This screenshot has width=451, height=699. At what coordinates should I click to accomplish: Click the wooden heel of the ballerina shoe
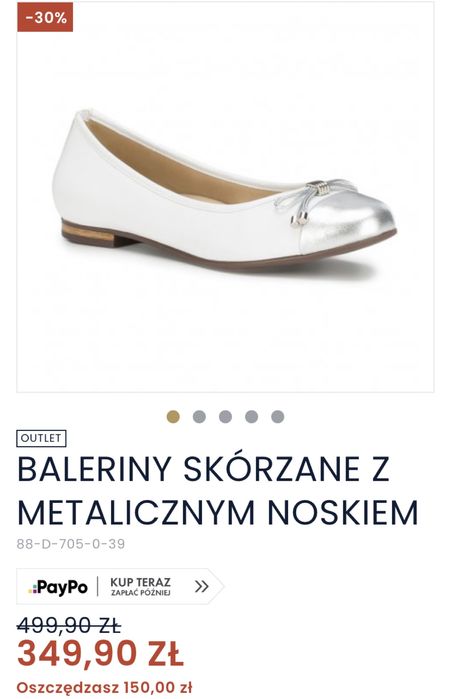(91, 233)
